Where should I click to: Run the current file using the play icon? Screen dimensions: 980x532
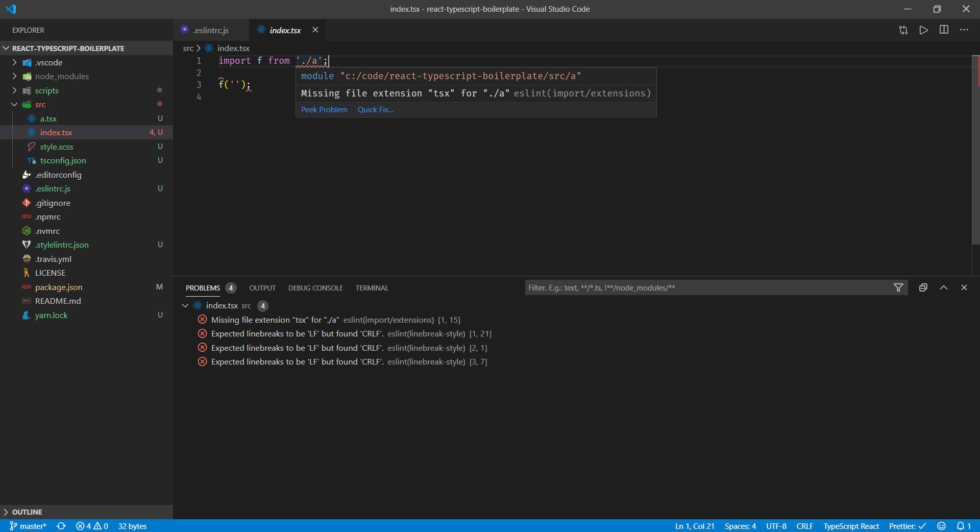[924, 30]
